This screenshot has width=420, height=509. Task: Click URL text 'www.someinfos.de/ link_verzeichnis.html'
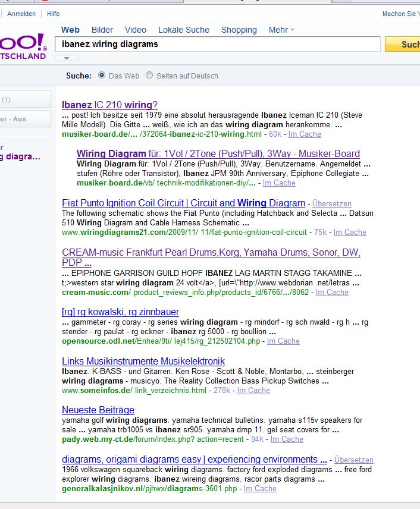(134, 390)
